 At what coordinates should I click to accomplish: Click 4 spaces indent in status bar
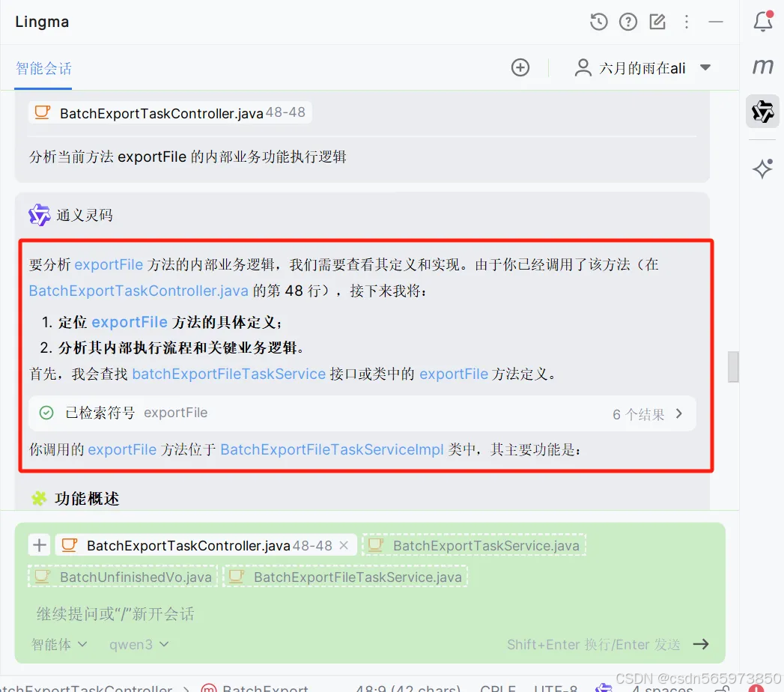click(x=663, y=688)
